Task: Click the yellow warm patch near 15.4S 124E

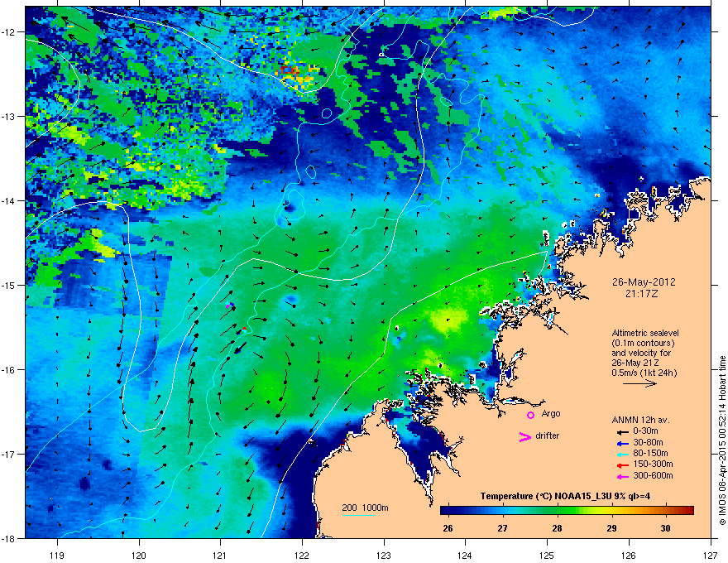Action: [448, 320]
